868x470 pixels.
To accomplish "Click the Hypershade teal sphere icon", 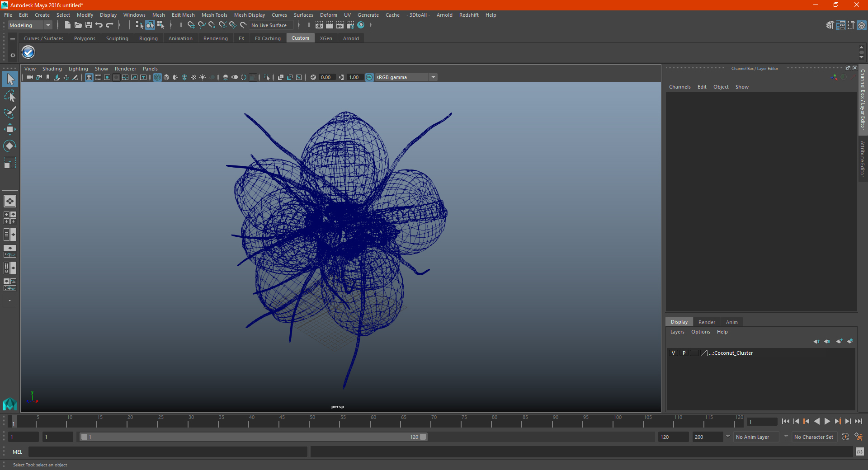I will tap(361, 25).
